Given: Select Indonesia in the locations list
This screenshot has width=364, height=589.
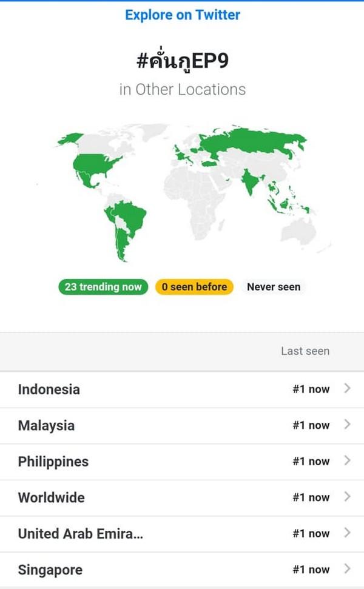Looking at the screenshot, I should [x=49, y=389].
